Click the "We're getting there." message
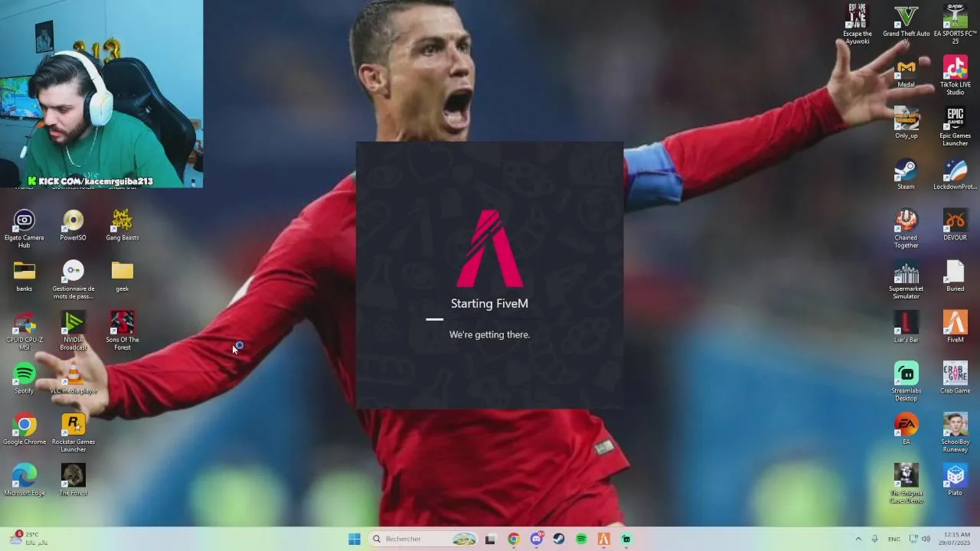Screen dimensions: 980x551 coord(489,334)
